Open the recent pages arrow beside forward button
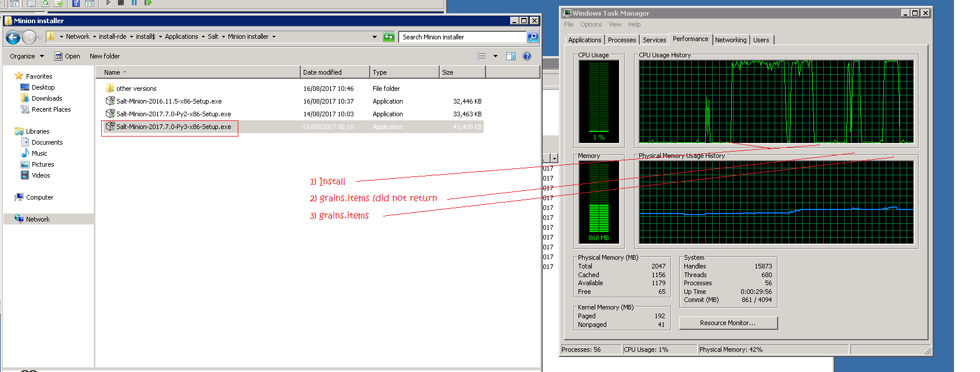The height and width of the screenshot is (372, 980). coord(40,38)
